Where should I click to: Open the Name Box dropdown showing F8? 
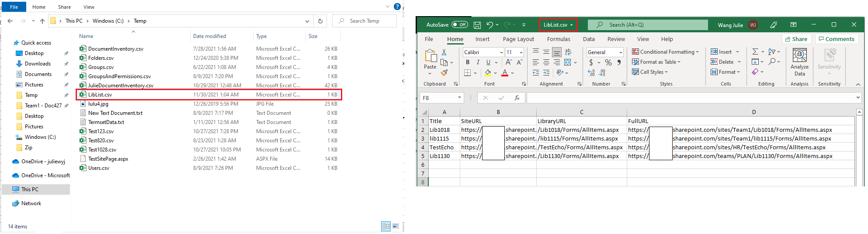(459, 98)
